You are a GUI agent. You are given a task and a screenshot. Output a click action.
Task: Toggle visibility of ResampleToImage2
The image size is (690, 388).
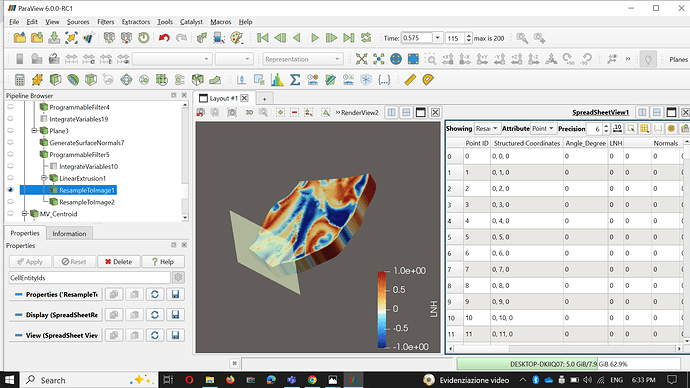tap(11, 202)
